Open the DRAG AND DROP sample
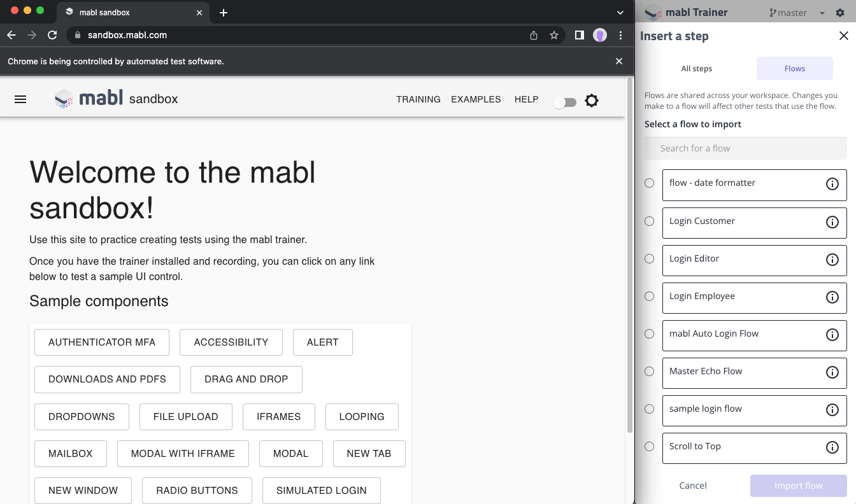 (246, 379)
